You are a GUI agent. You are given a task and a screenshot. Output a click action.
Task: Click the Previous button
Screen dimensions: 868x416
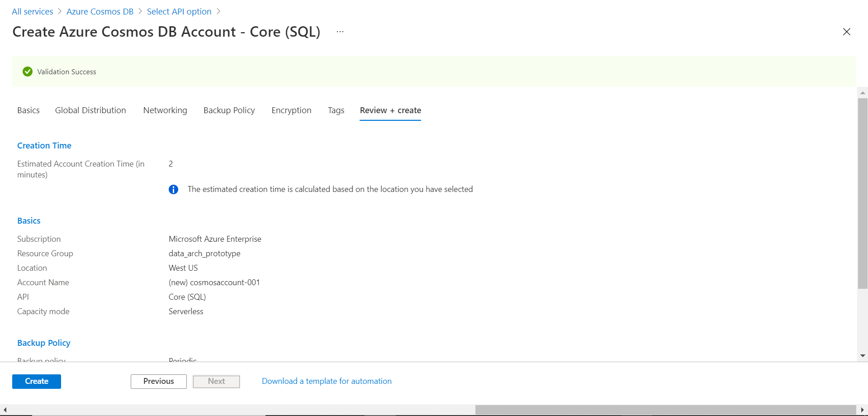pos(158,381)
